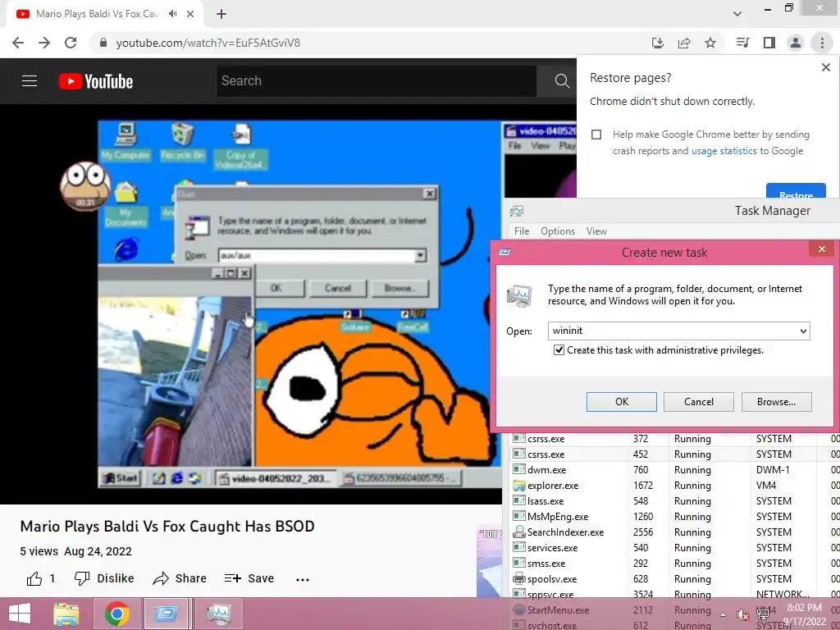Show hidden tray icons arrow
The height and width of the screenshot is (630, 840).
(723, 614)
